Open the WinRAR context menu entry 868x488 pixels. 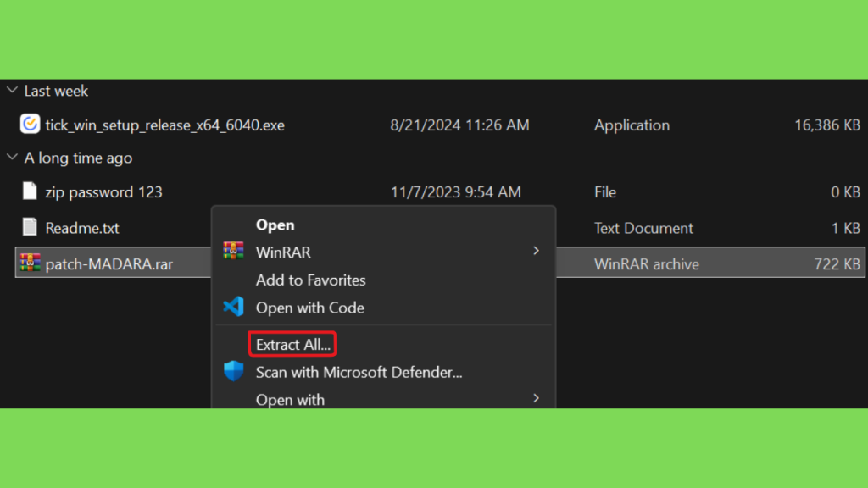[283, 252]
